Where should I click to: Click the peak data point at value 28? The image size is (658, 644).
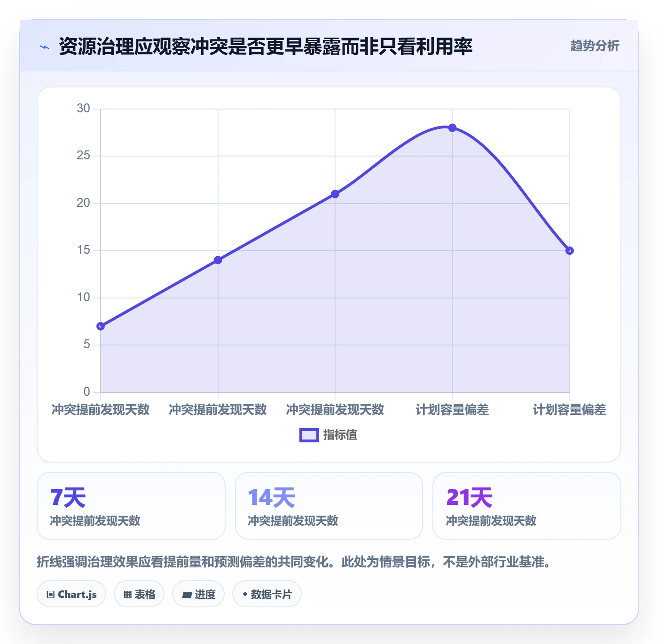click(452, 128)
